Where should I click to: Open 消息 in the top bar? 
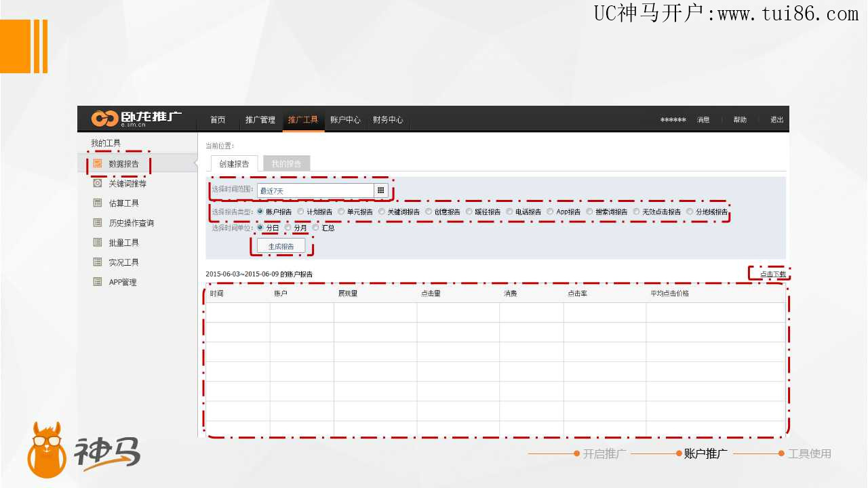pyautogui.click(x=703, y=120)
